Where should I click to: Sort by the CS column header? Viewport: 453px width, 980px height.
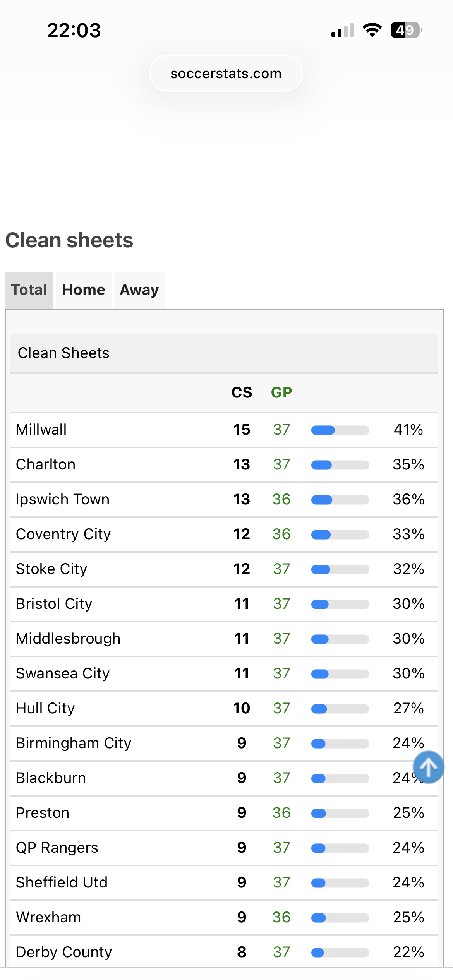pyautogui.click(x=242, y=392)
